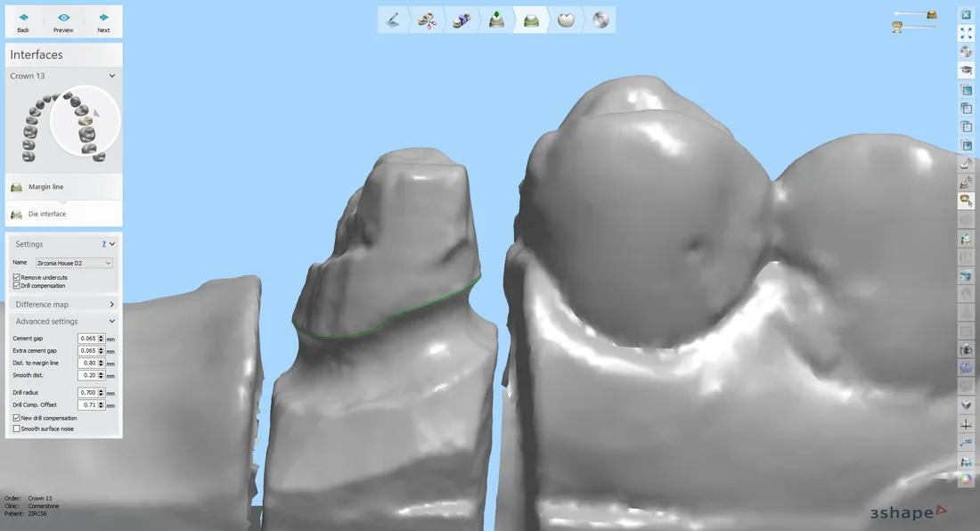The height and width of the screenshot is (531, 980).
Task: Click the save disc step icon
Action: coord(600,20)
